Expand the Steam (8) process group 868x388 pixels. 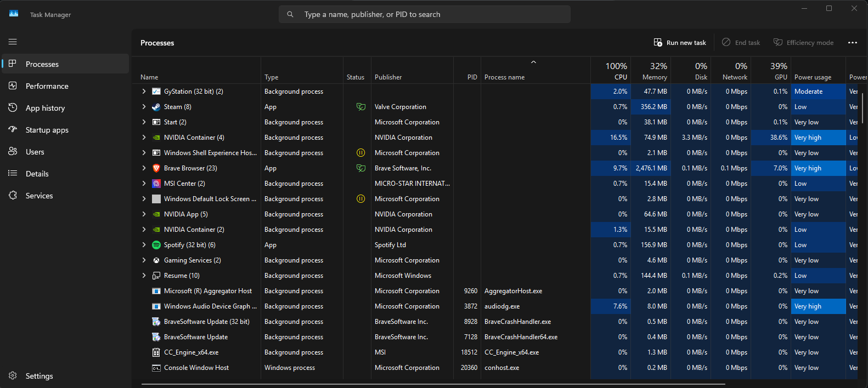pos(144,107)
